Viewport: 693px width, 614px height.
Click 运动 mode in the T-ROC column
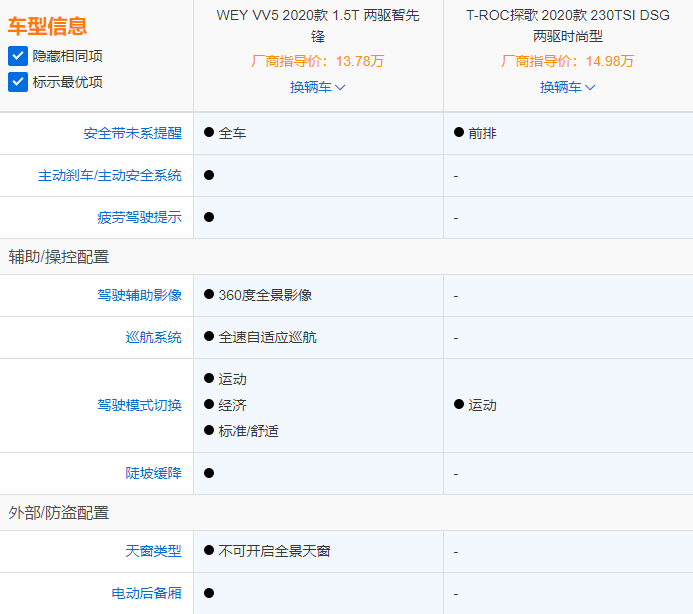(x=482, y=405)
